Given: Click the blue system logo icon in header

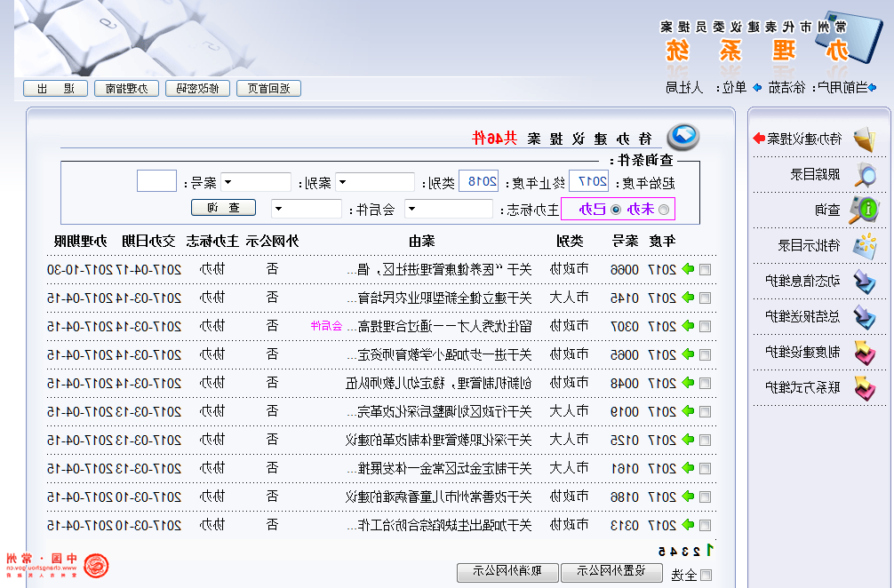Looking at the screenshot, I should (850, 37).
